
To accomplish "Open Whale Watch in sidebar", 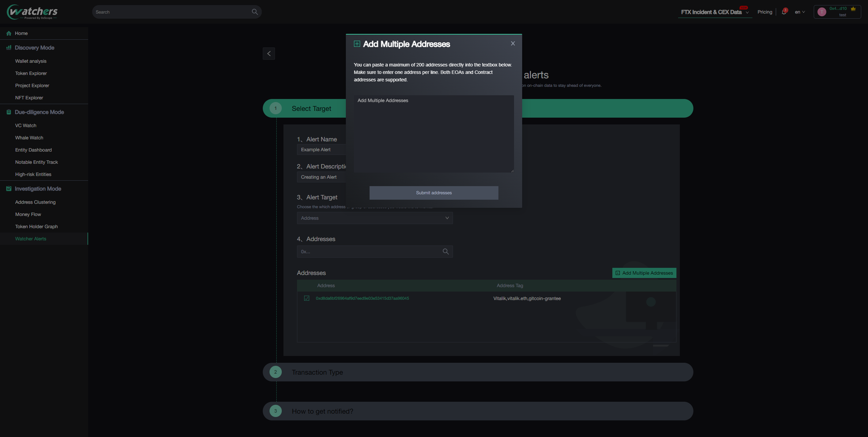I will tap(29, 138).
